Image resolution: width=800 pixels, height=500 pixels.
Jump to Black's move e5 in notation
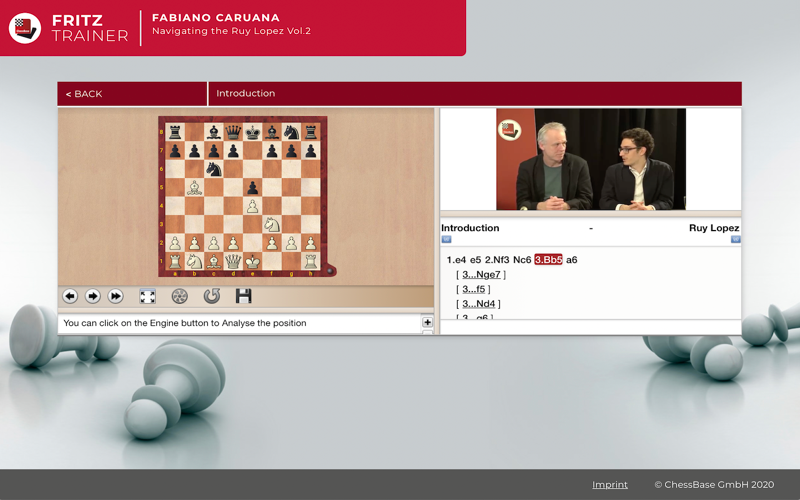(x=475, y=260)
